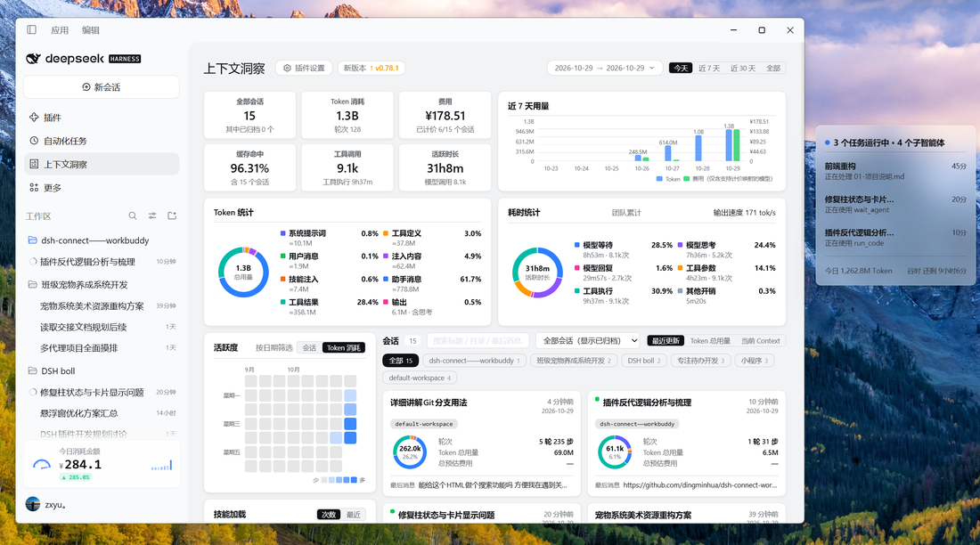Open session 多代理项目全面摸排
The height and width of the screenshot is (545, 980).
tap(102, 347)
